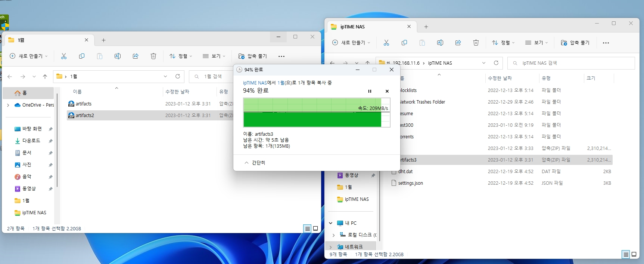Click Cut icon in 1월 window toolbar
This screenshot has width=644, height=264.
[x=64, y=56]
